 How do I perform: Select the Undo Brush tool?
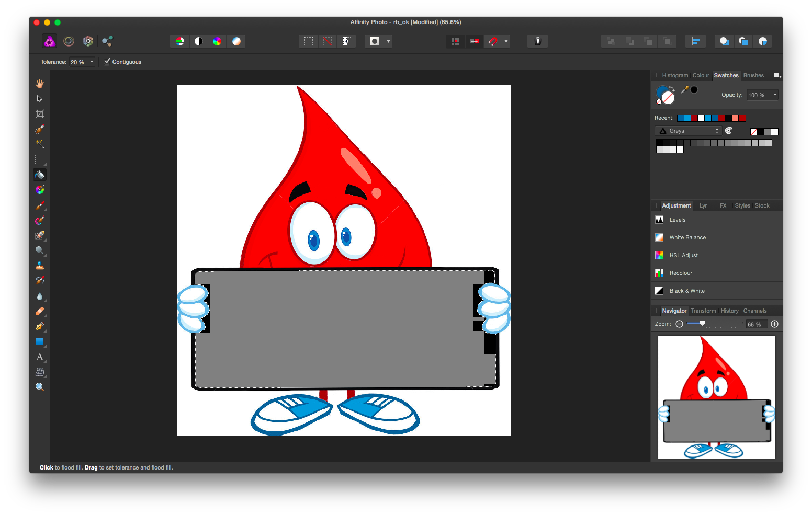(40, 281)
